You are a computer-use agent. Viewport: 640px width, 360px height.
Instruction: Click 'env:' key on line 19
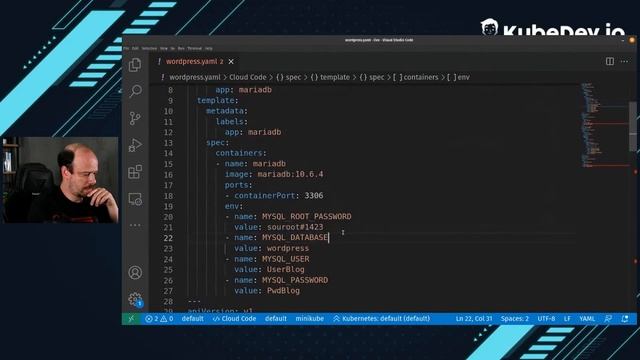tap(234, 206)
